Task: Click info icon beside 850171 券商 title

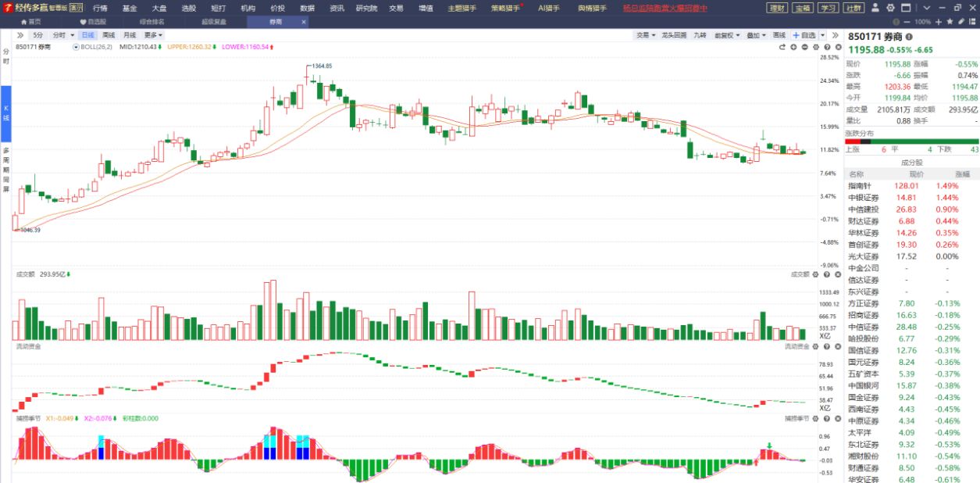Action: click(909, 37)
